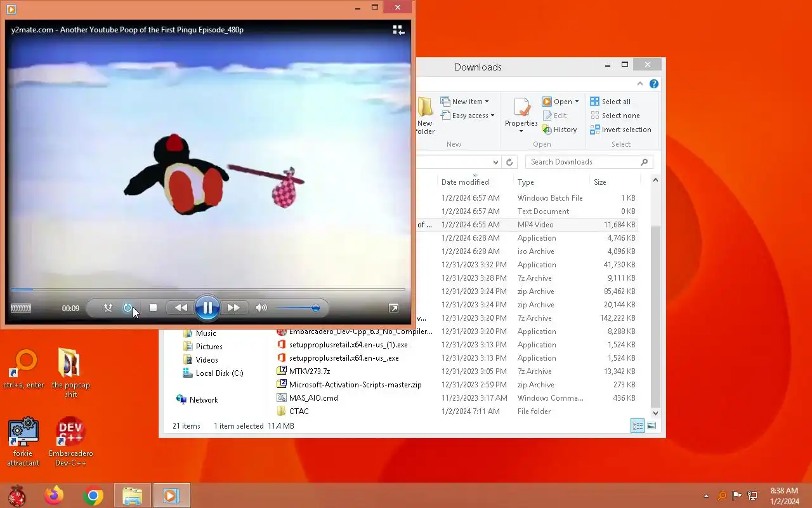
Task: Select the Embarcadero Dev-C++ desktop icon
Action: pos(70,442)
